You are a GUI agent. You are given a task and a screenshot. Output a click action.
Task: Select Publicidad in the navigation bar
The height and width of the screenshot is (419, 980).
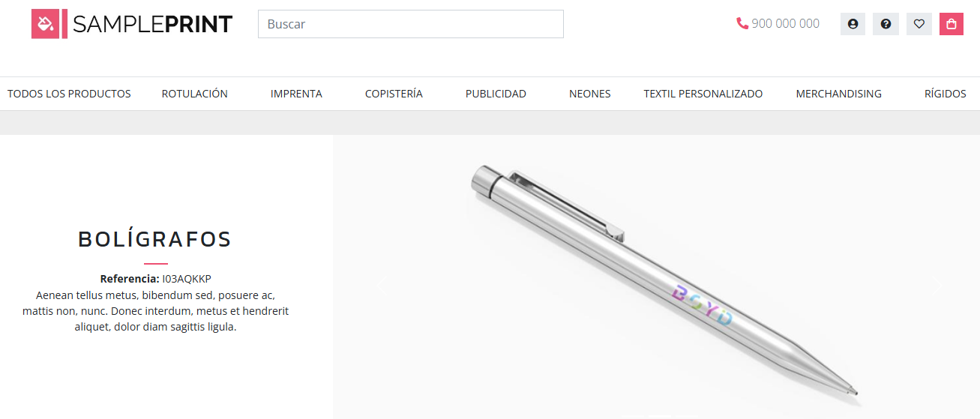496,94
